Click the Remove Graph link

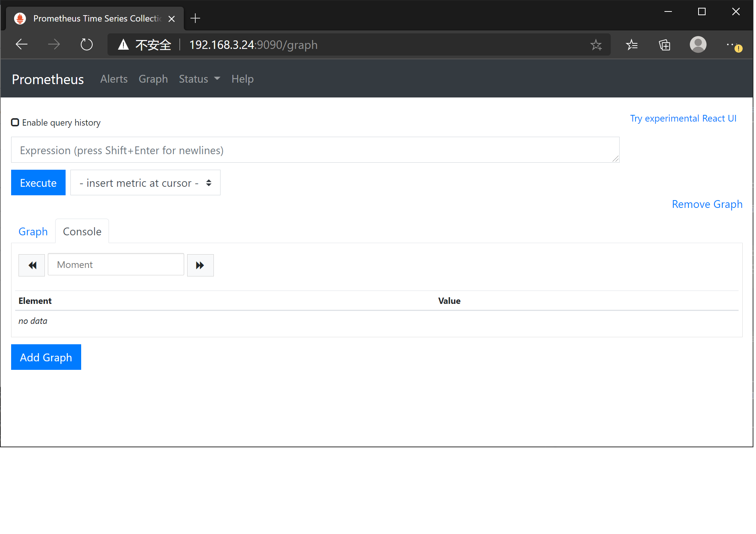(707, 204)
